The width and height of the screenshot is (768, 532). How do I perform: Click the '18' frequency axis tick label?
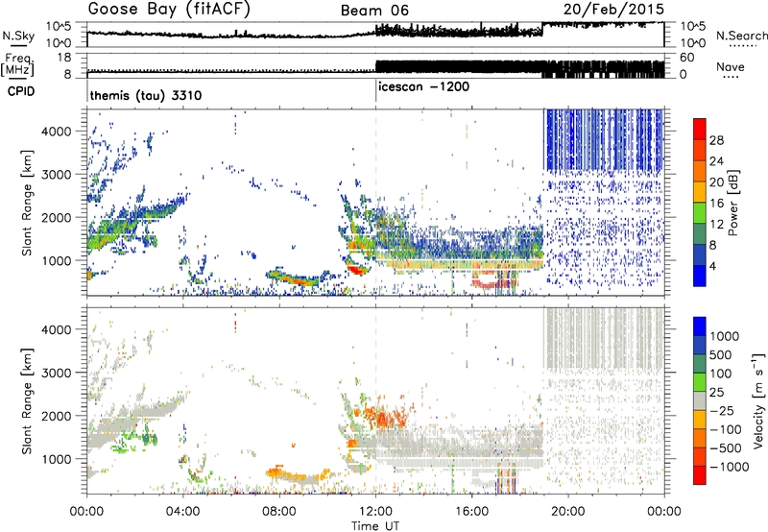point(65,58)
